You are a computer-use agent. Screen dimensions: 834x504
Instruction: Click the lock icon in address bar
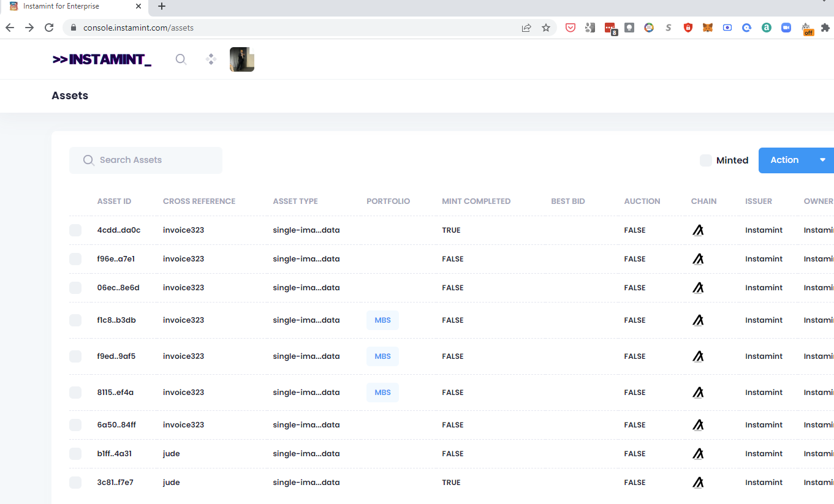click(x=74, y=28)
